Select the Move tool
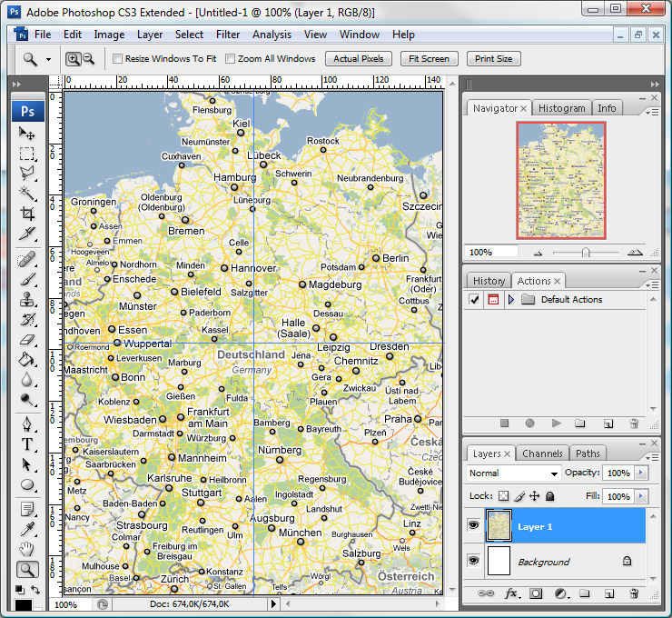 click(x=27, y=134)
